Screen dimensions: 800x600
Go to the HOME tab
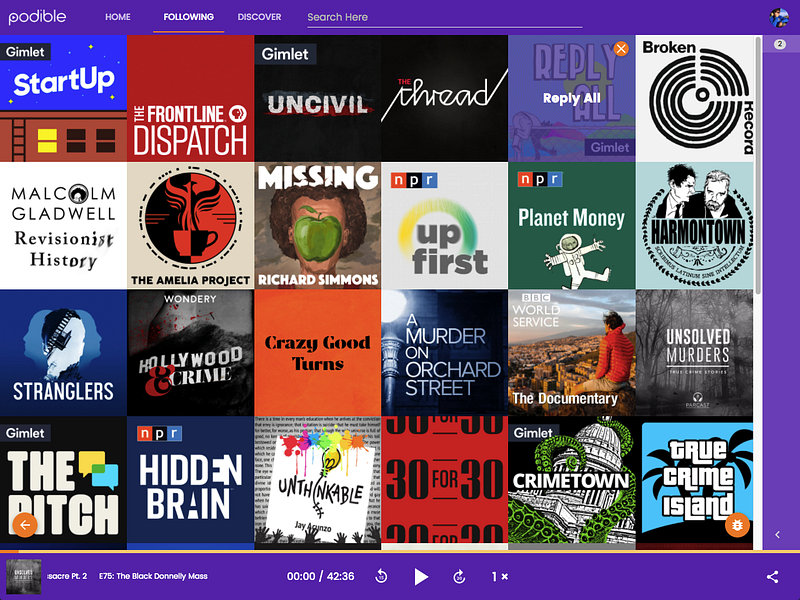[x=118, y=17]
